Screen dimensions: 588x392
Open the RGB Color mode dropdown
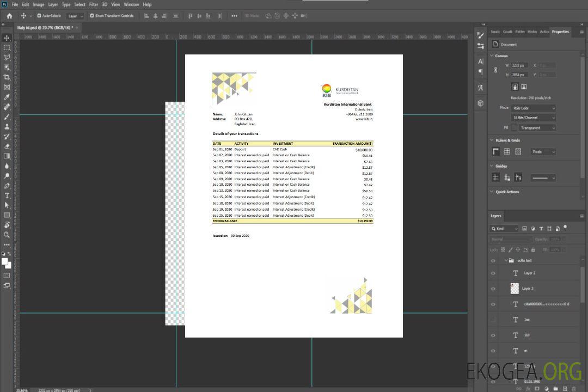coord(533,108)
